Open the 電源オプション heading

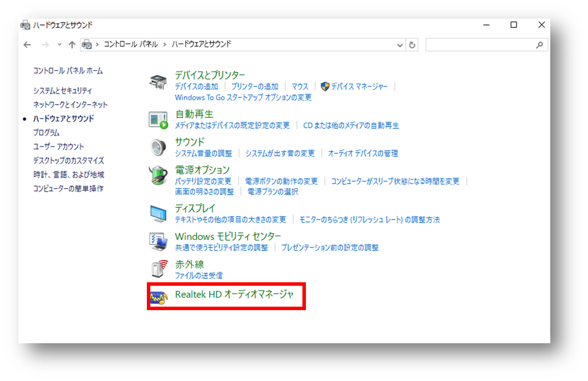[x=202, y=170]
